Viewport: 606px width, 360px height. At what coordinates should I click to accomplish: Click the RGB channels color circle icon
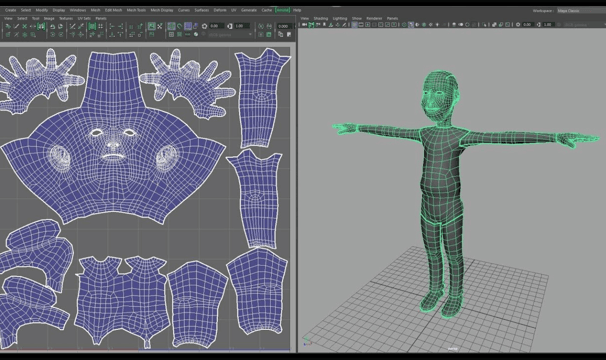196,34
